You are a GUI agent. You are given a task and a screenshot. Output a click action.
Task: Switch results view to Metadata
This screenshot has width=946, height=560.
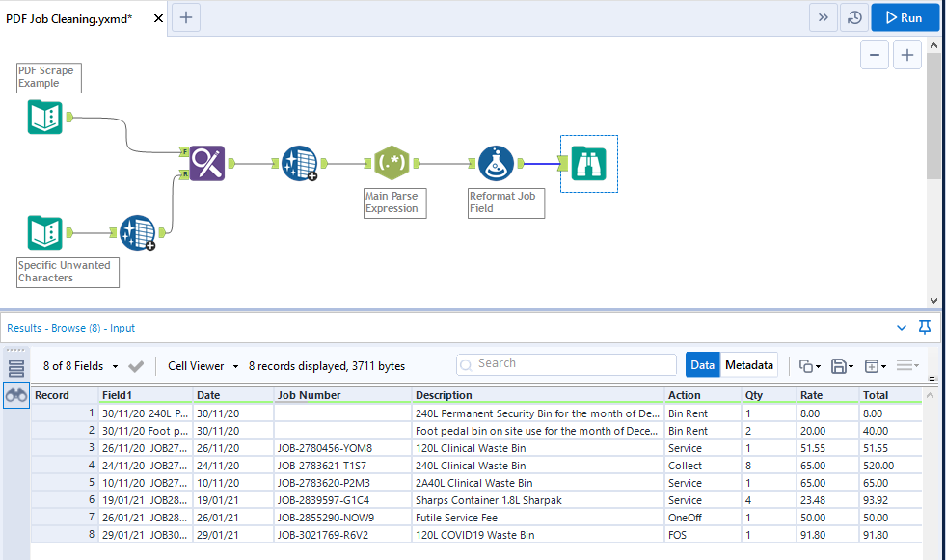pos(749,365)
